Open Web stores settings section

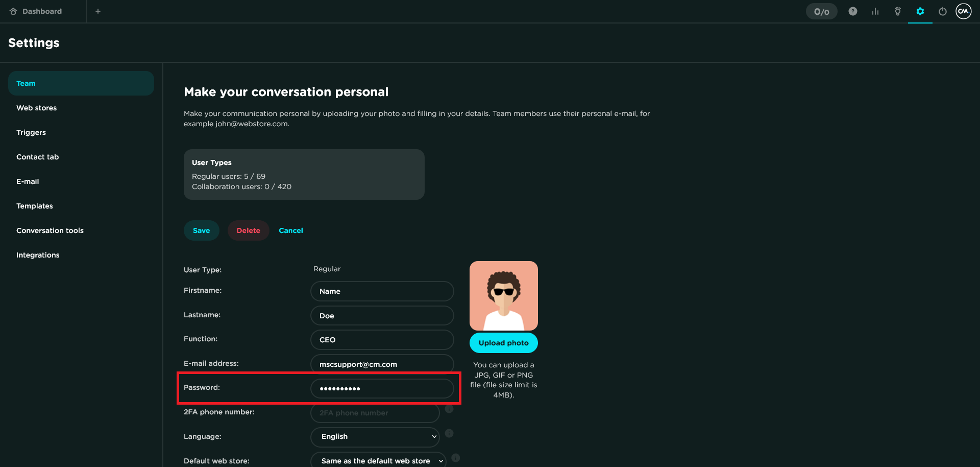36,108
